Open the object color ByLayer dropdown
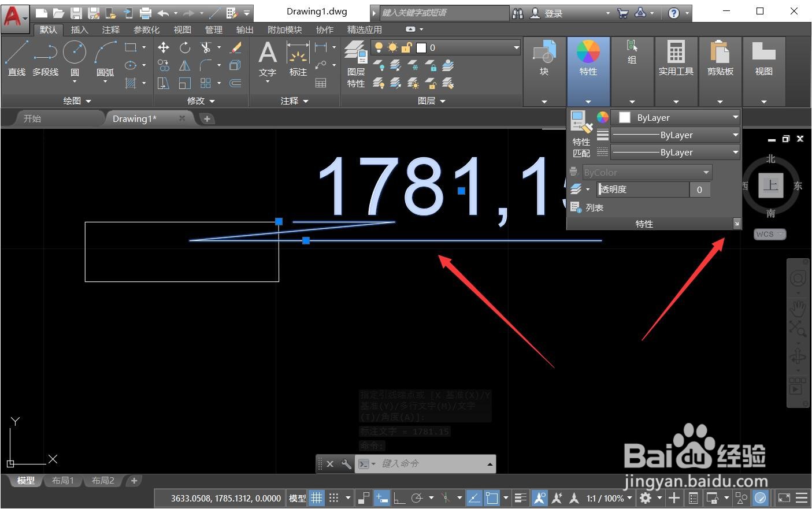The image size is (812, 509). [676, 117]
